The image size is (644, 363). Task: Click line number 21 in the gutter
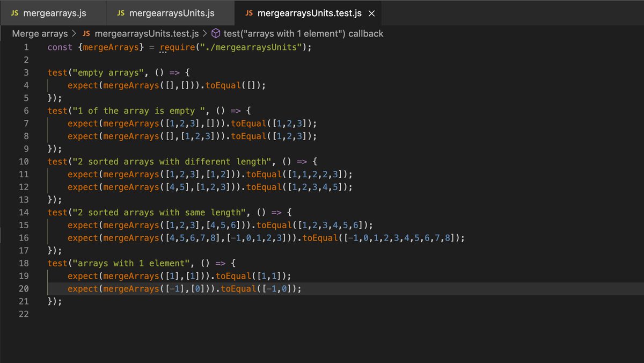(x=24, y=301)
